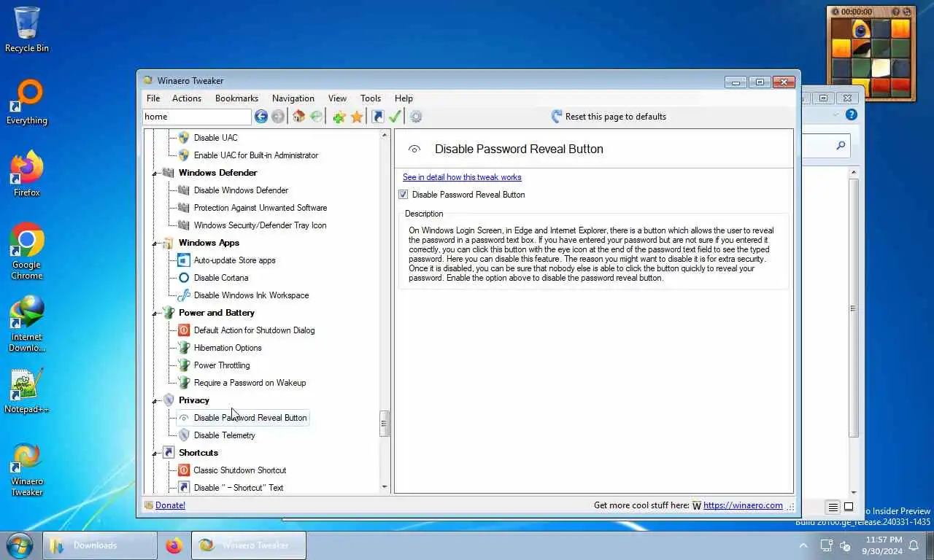
Task: Collapse the Privacy tree group
Action: point(155,401)
